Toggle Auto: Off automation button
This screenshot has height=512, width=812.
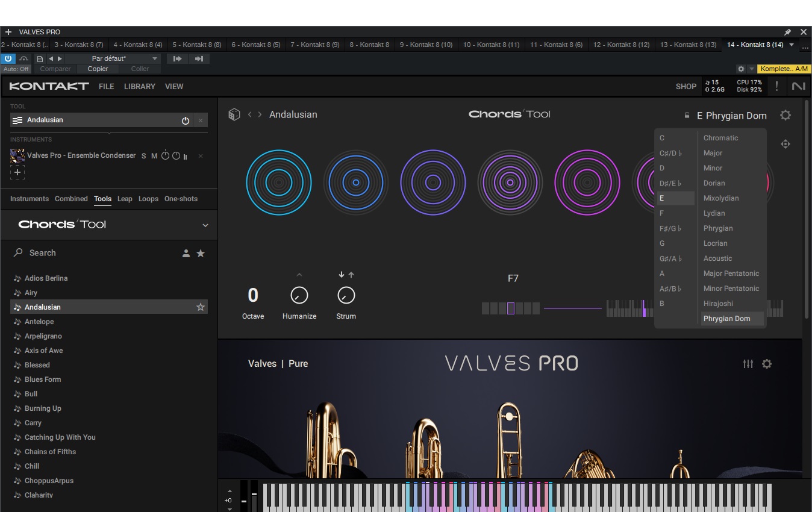(16, 69)
